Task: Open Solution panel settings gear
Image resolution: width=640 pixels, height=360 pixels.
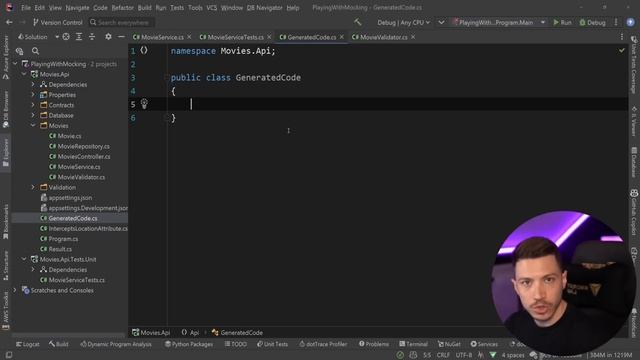Action: (x=108, y=37)
